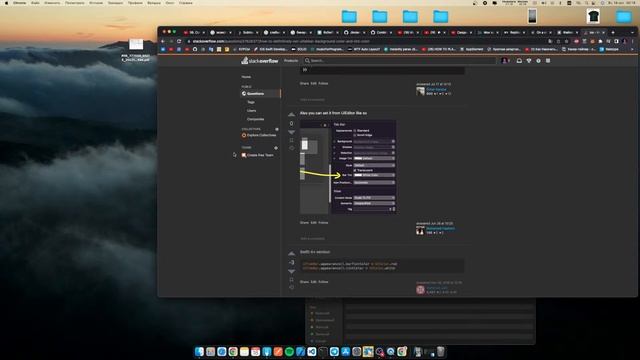
Task: Open a new Chrome tab with plus button
Action: pos(613,32)
